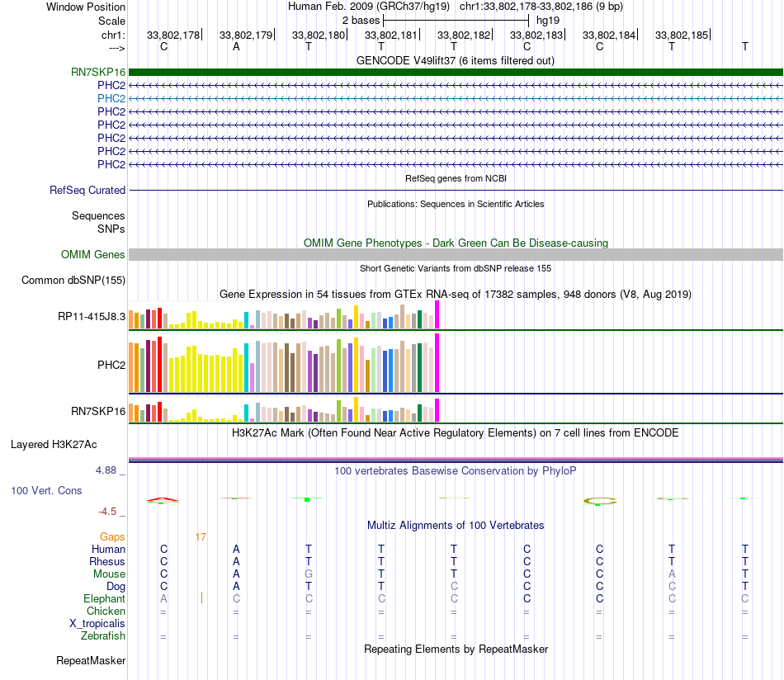This screenshot has height=680, width=784.
Task: Click the Publications: Sequences in Scientific Articles title
Action: (456, 204)
